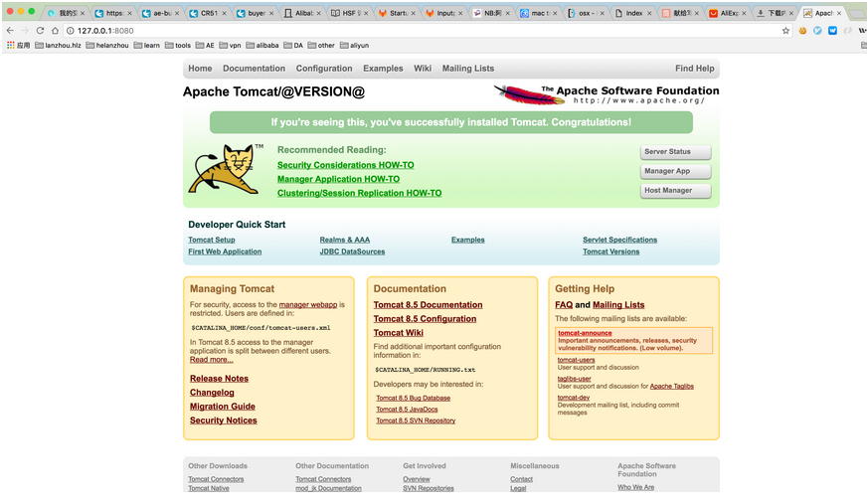Open the manager webapp link
This screenshot has width=868, height=503.
pyautogui.click(x=308, y=305)
